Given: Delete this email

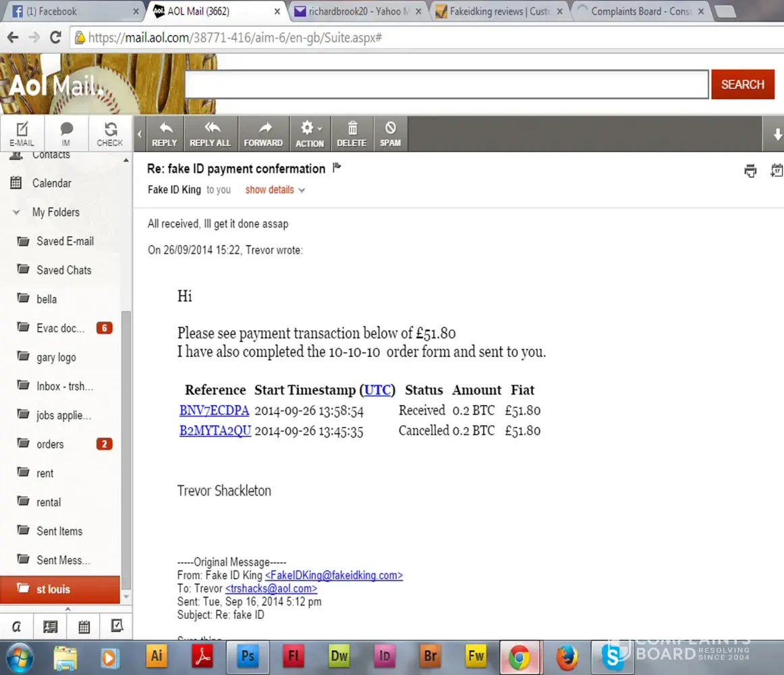Looking at the screenshot, I should (x=352, y=134).
